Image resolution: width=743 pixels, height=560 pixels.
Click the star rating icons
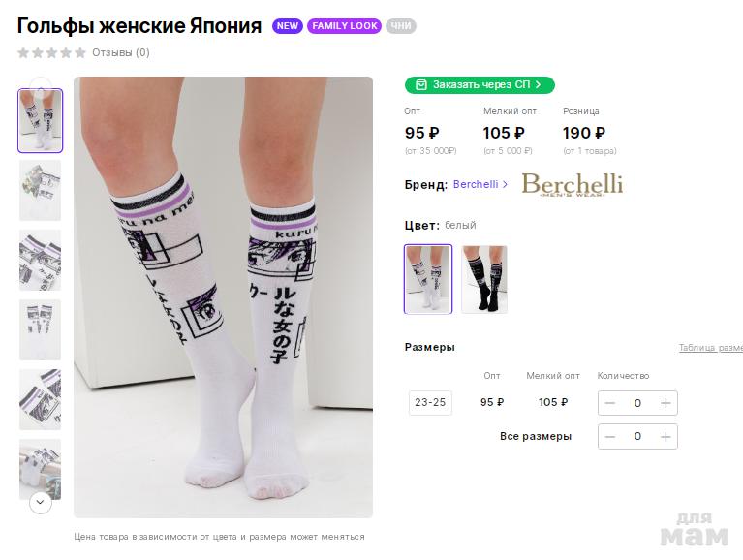click(51, 53)
